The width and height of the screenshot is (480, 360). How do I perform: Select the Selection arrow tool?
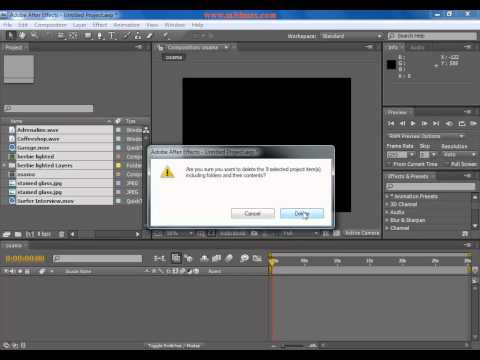coord(10,36)
